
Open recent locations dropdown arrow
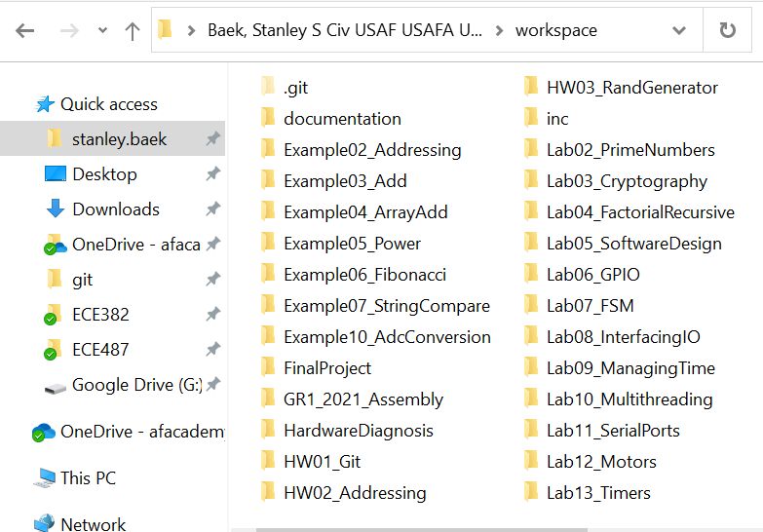coord(102,30)
